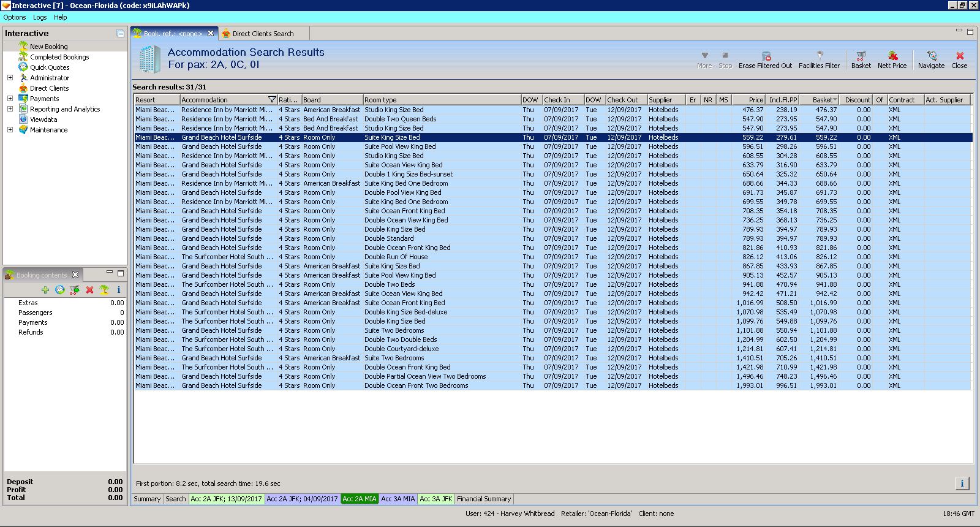Click the cart-with-arrow icon in Booking contents
980x527 pixels.
click(75, 290)
